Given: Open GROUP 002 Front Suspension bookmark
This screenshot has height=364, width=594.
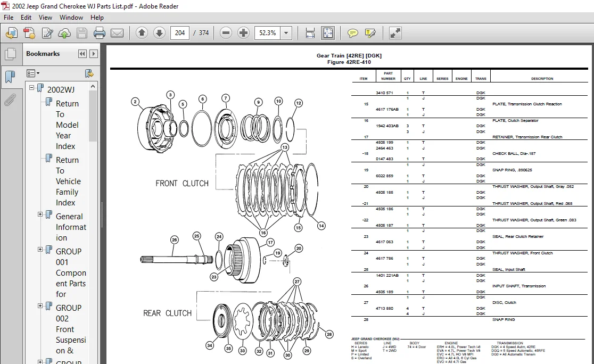Looking at the screenshot, I should pyautogui.click(x=71, y=329).
